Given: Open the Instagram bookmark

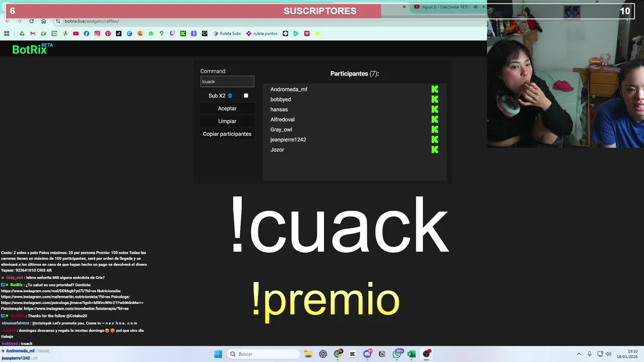Looking at the screenshot, I should pos(97,34).
